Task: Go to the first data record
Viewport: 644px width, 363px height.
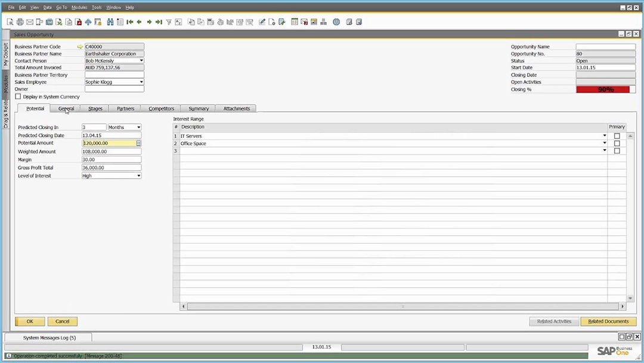Action: (x=130, y=22)
